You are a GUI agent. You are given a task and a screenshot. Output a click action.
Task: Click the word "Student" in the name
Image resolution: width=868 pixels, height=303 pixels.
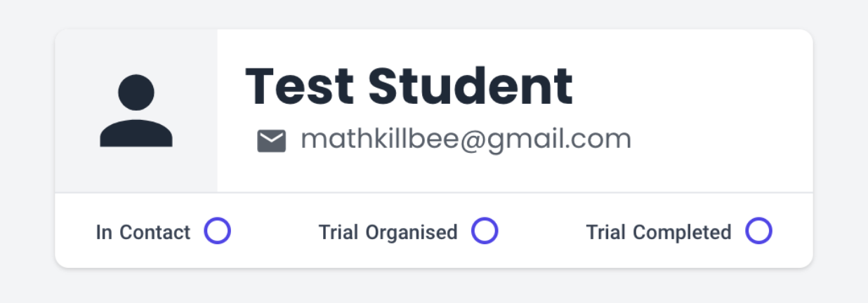pos(471,86)
